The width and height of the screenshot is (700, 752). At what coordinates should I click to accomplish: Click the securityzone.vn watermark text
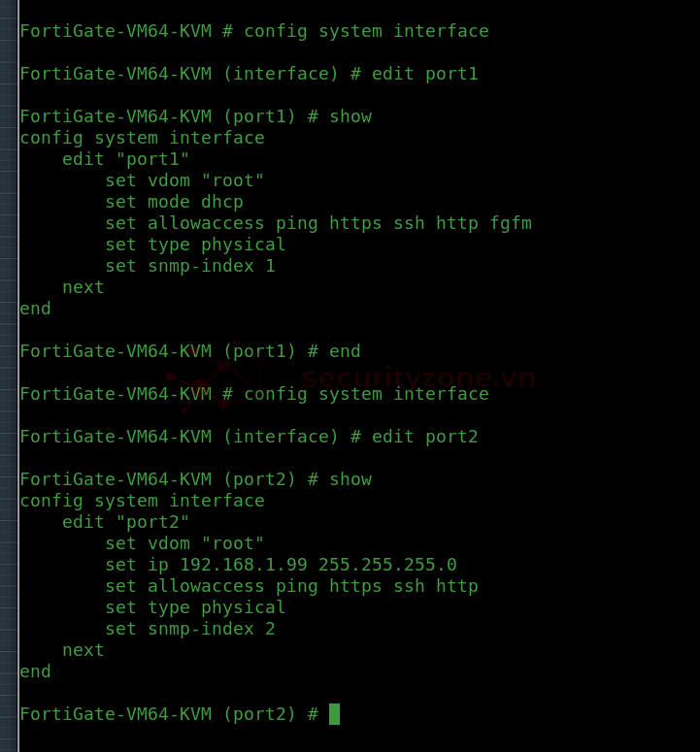pos(418,377)
